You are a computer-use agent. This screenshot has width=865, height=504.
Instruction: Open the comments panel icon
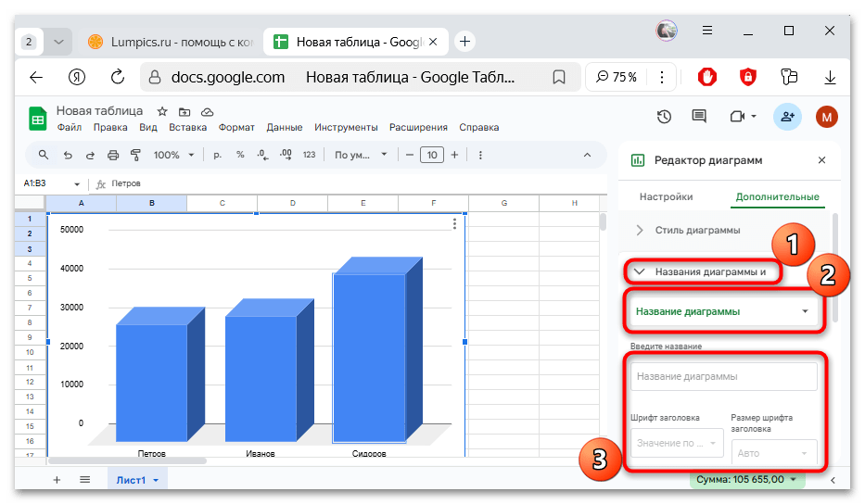(699, 117)
